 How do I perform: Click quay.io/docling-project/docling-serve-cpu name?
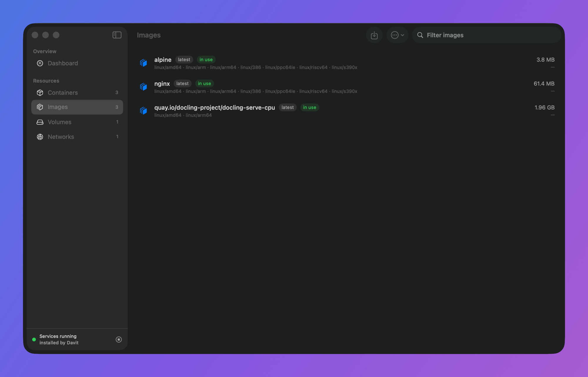215,107
